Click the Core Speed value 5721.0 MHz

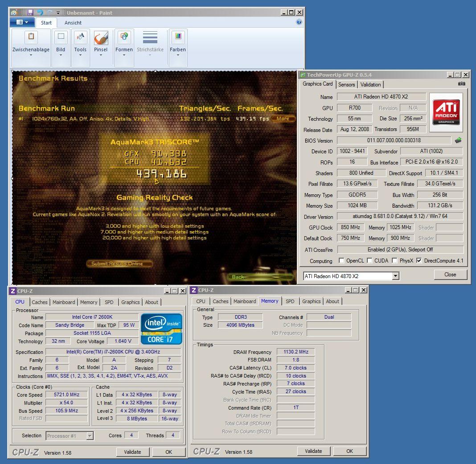[66, 394]
